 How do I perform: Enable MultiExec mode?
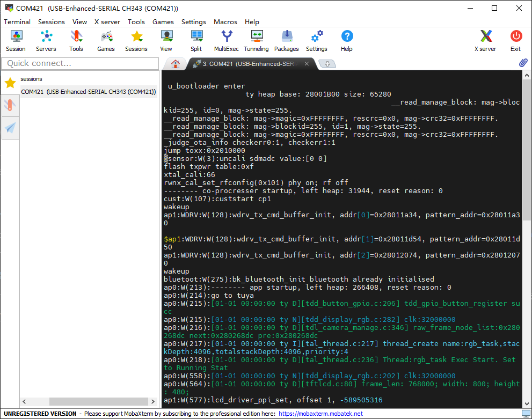pos(227,41)
